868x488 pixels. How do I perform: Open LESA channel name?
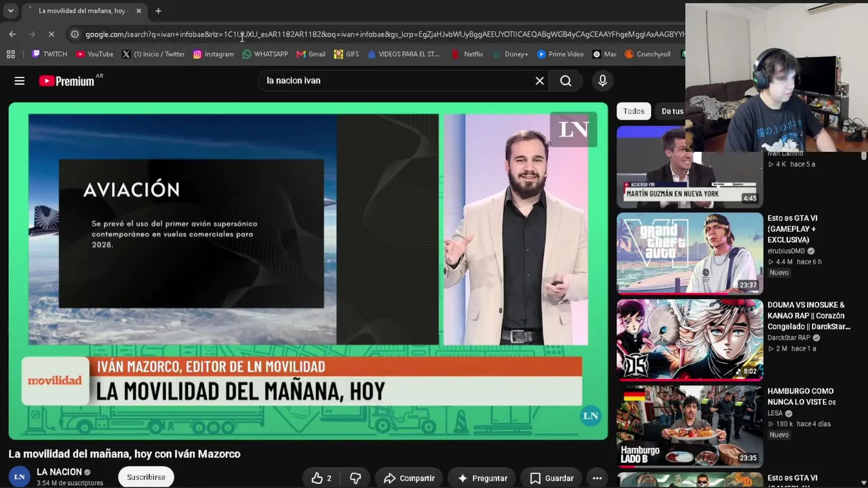click(x=775, y=413)
